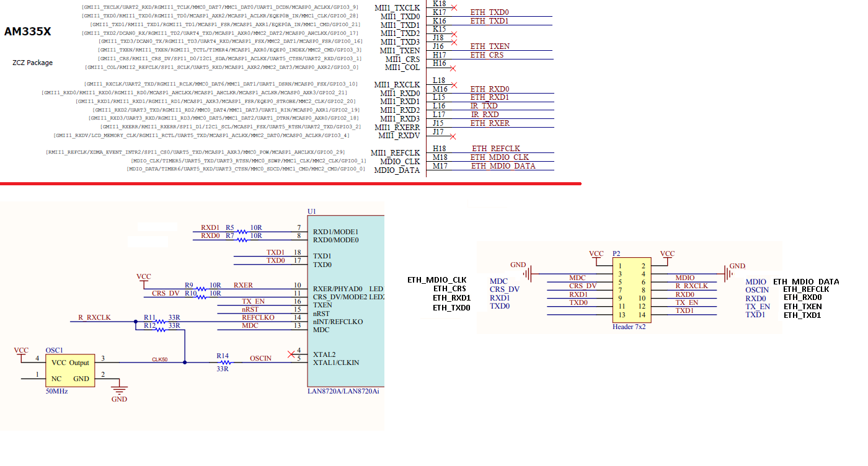Image resolution: width=868 pixels, height=466 pixels.
Task: Click the RXER/PHYAD0 pin name
Action: [337, 289]
